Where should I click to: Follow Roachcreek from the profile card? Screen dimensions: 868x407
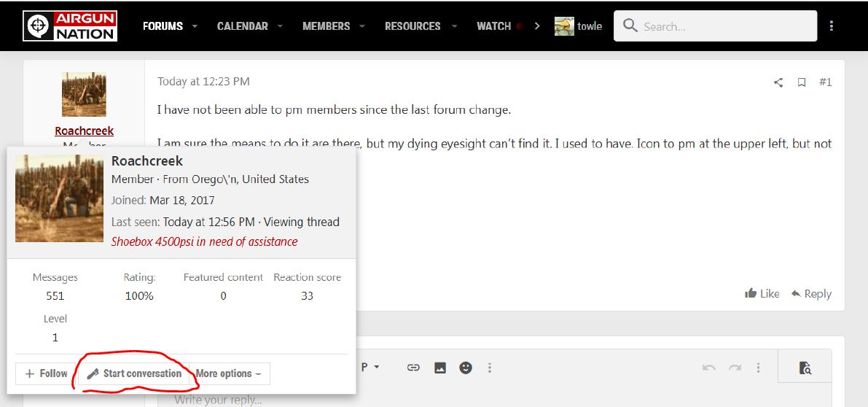click(47, 373)
